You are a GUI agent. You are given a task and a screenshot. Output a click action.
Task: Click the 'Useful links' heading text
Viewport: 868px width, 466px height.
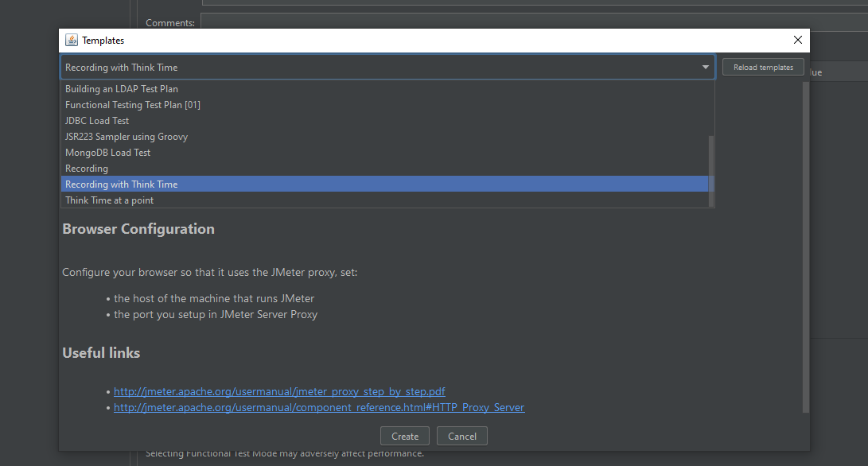pos(101,353)
